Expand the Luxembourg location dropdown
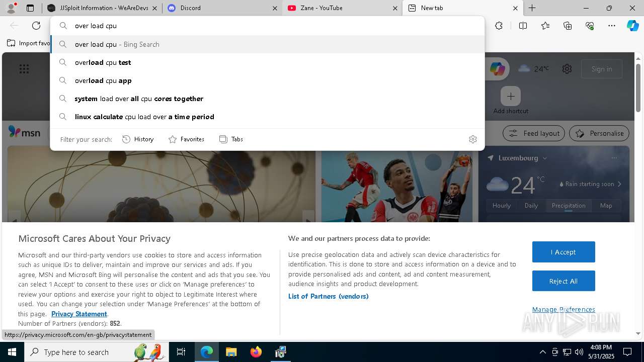Screen dimensions: 644x362 pyautogui.click(x=544, y=158)
